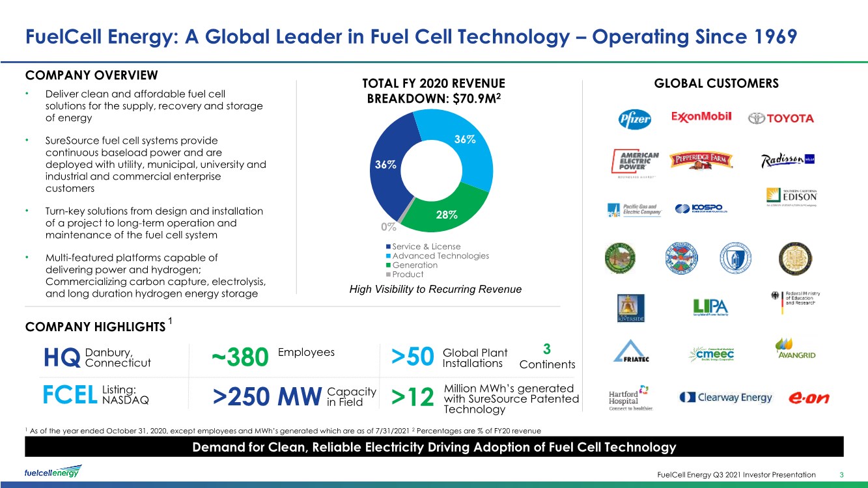This screenshot has width=868, height=488.
Task: Click the 'Advanced Technologies' legend label
Action: 441,256
